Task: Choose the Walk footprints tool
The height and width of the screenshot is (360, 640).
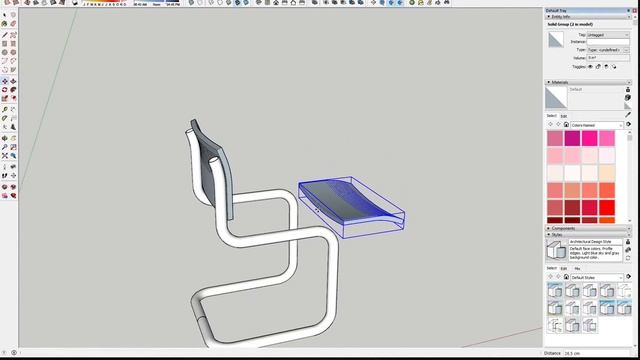Action: (4, 176)
